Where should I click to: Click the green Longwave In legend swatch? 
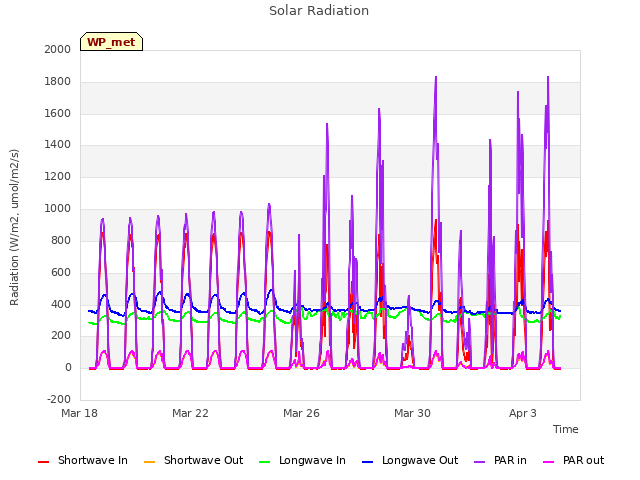tap(265, 462)
